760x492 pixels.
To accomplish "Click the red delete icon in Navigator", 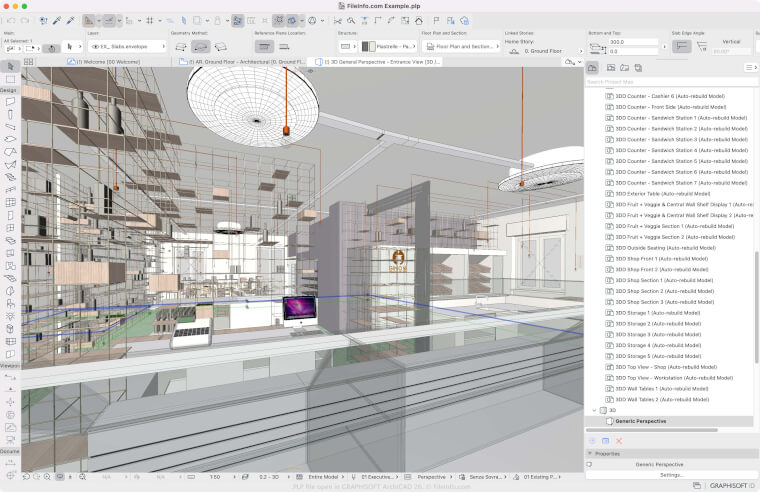I will [x=619, y=440].
